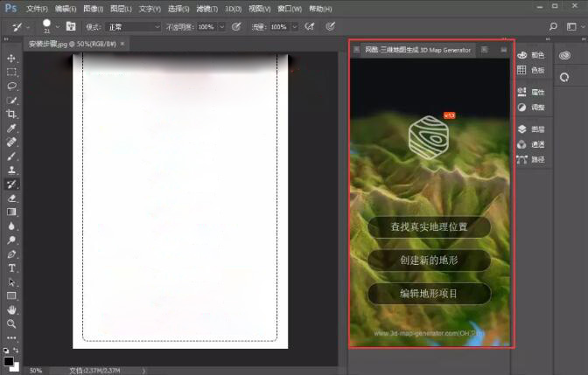Image resolution: width=588 pixels, height=375 pixels.
Task: Open the 图层(L) menu
Action: [x=121, y=9]
